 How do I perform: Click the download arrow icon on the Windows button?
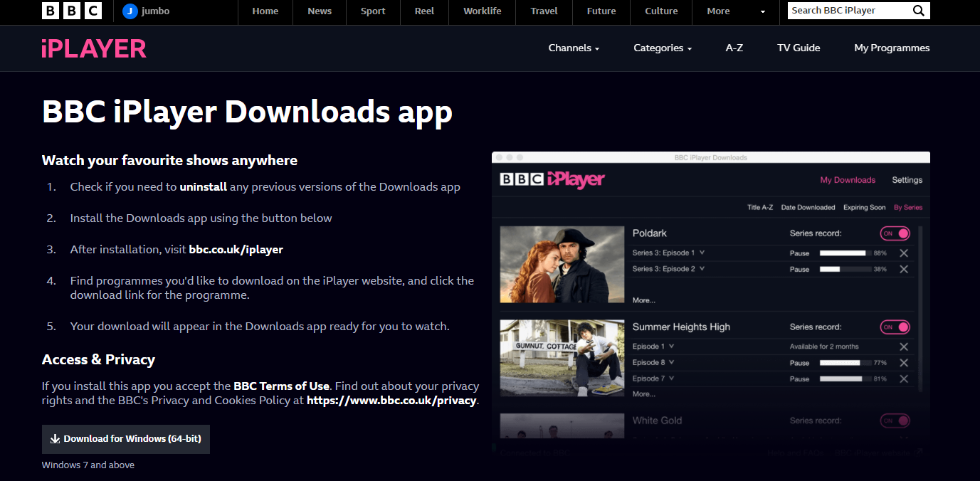click(x=55, y=439)
